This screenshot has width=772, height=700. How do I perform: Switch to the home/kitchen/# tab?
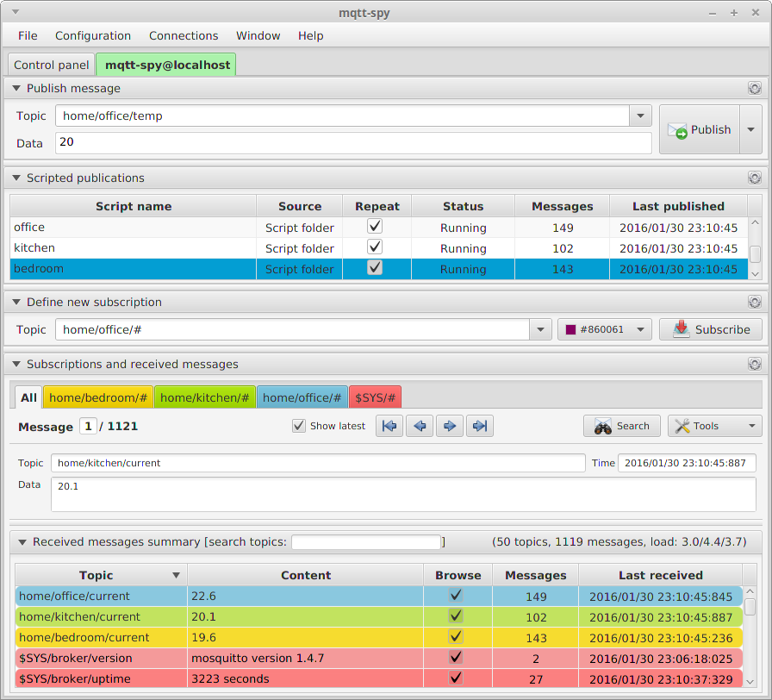(x=205, y=397)
